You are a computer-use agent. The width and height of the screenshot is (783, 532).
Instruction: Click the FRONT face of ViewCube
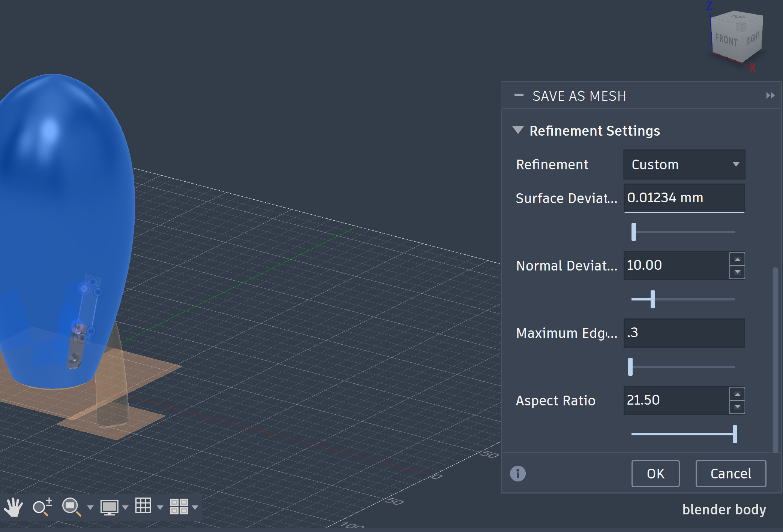pos(727,40)
